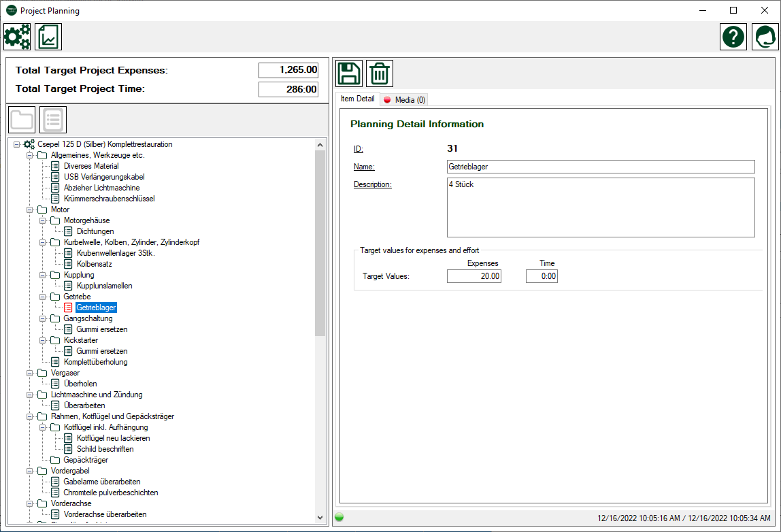The height and width of the screenshot is (532, 781).
Task: Collapse the Gangschaltung folder node
Action: point(42,319)
